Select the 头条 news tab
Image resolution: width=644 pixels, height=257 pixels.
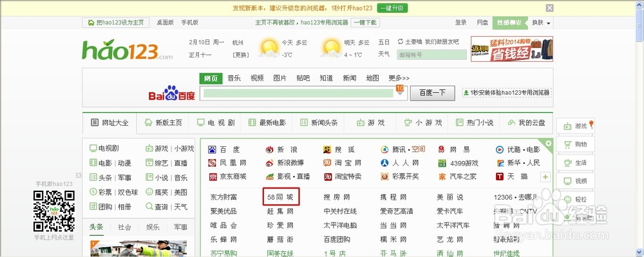pyautogui.click(x=97, y=227)
